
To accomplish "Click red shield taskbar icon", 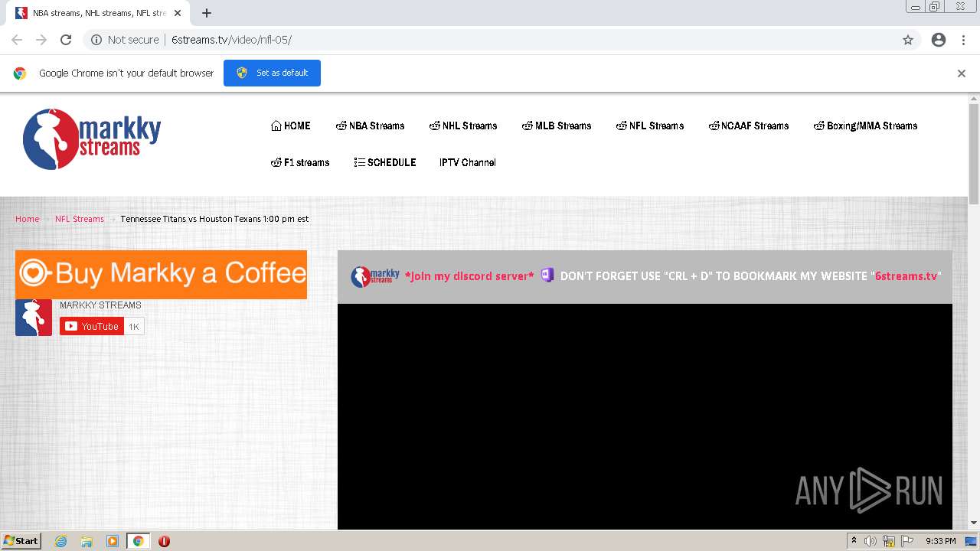I will pos(164,541).
